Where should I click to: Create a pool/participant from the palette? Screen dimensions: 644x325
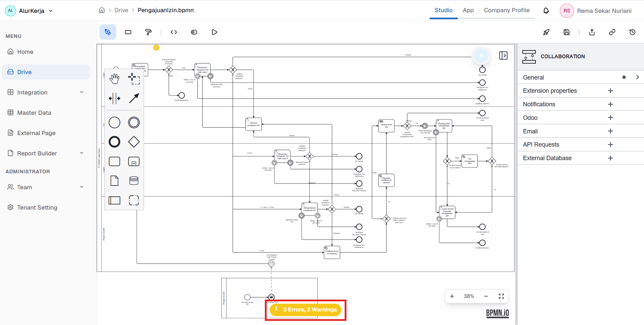115,200
